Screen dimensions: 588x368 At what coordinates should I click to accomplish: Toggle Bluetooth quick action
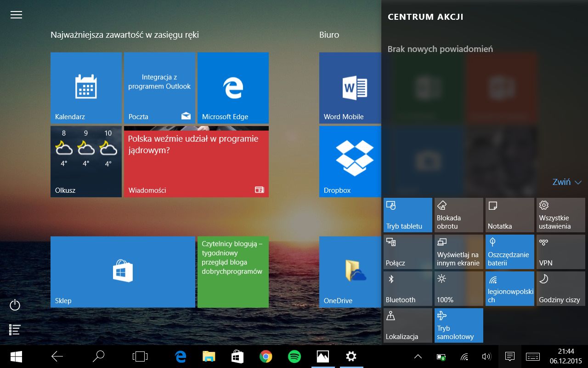coord(408,288)
